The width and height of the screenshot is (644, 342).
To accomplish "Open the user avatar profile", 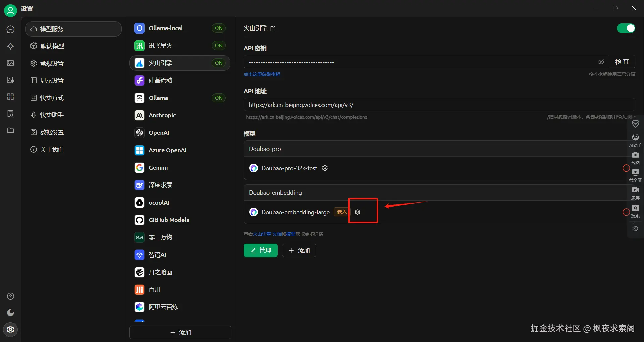I will [10, 10].
